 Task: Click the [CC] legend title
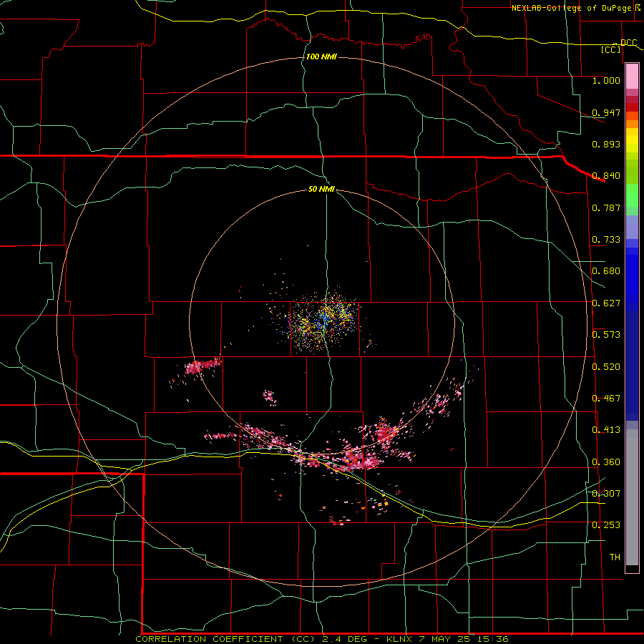(x=611, y=49)
